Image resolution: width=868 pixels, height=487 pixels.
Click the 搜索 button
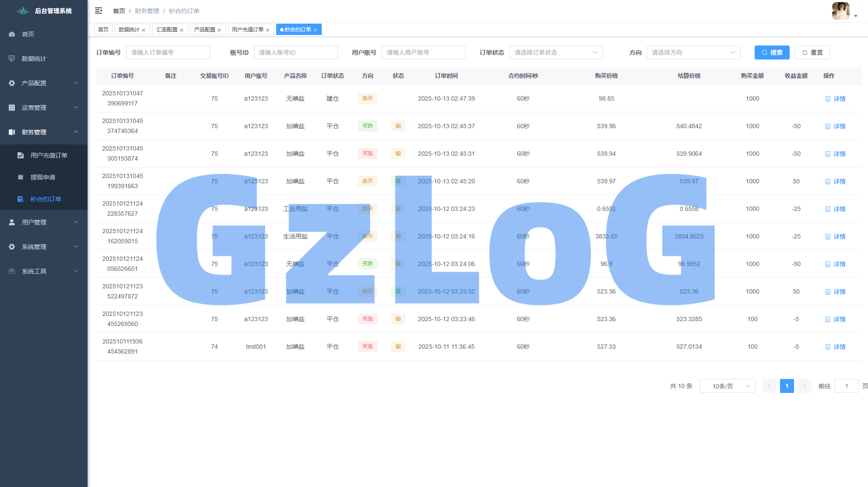click(772, 53)
